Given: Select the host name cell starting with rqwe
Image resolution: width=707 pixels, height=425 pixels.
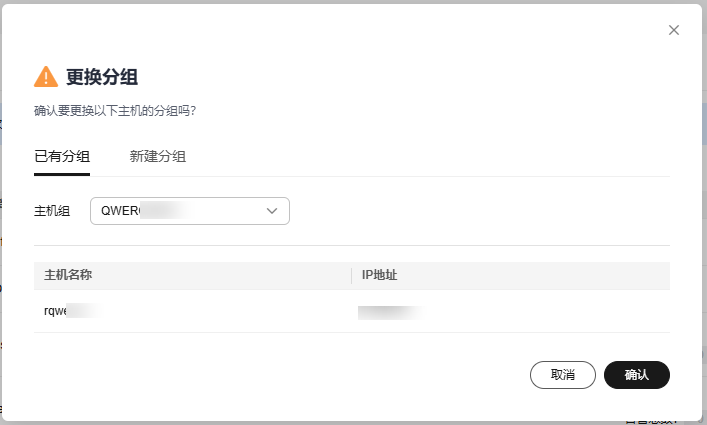Looking at the screenshot, I should point(72,311).
